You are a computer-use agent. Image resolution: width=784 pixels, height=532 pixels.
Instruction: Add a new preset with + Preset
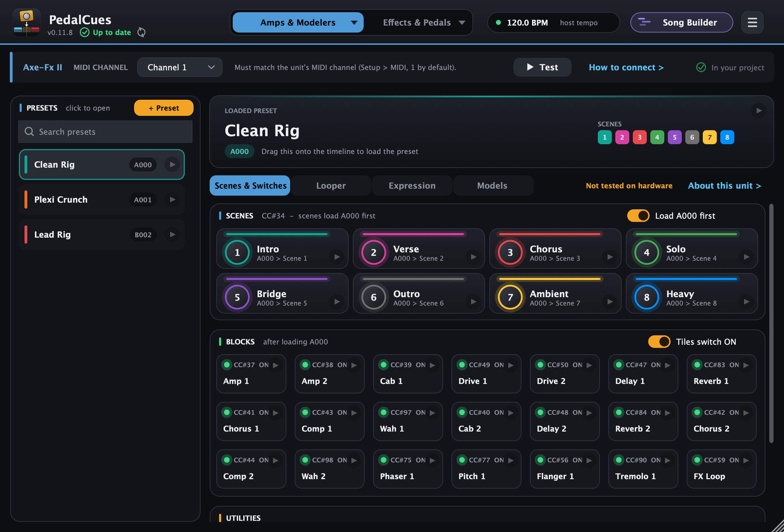coord(164,108)
